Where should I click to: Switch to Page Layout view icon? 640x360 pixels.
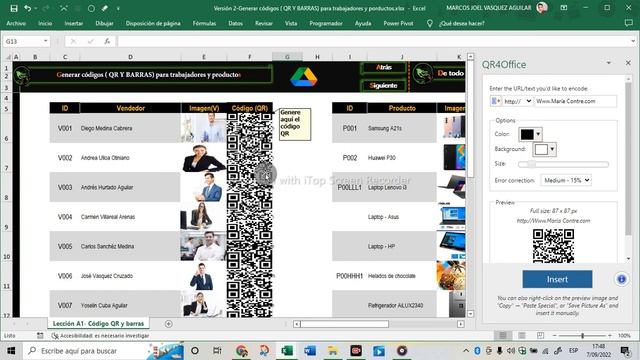[x=522, y=336]
